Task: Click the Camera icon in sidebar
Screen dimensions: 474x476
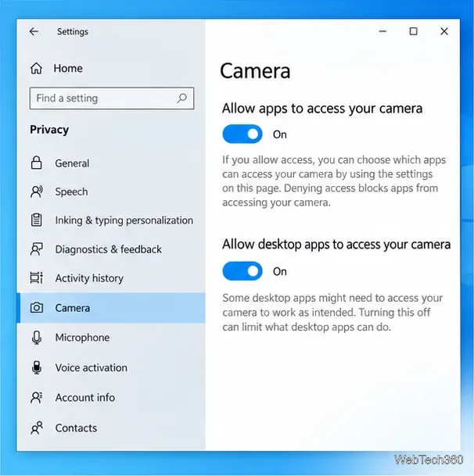Action: [x=37, y=307]
